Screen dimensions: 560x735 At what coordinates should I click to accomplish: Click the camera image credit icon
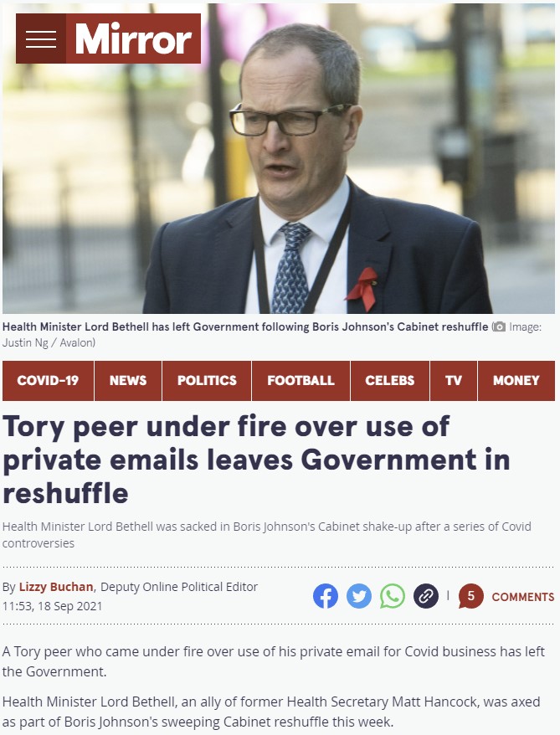point(499,326)
